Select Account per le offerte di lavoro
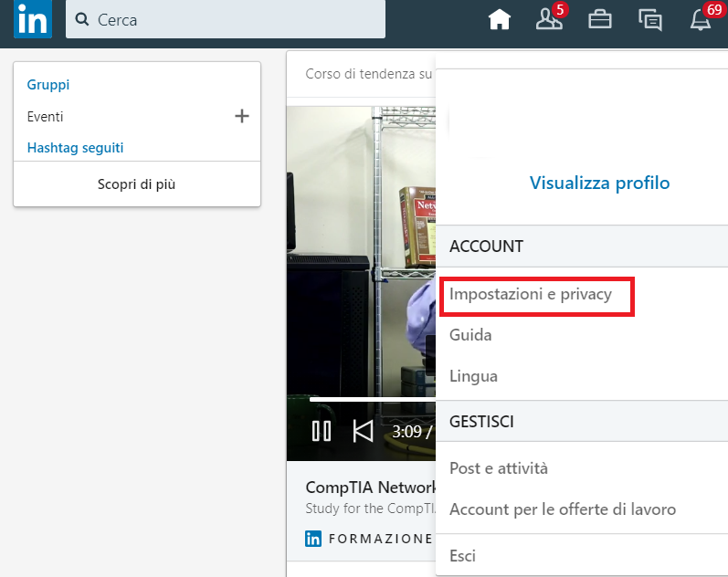 tap(563, 509)
